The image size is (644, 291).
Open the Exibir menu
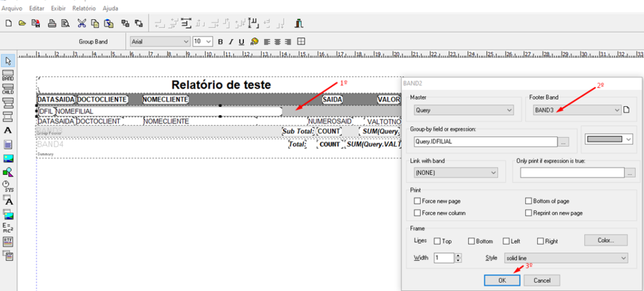click(58, 9)
